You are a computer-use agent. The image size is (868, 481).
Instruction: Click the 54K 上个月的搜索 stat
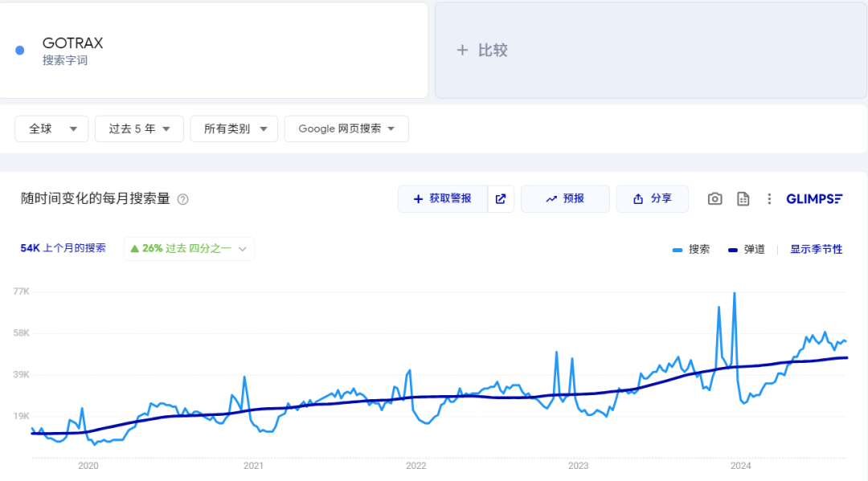[63, 248]
